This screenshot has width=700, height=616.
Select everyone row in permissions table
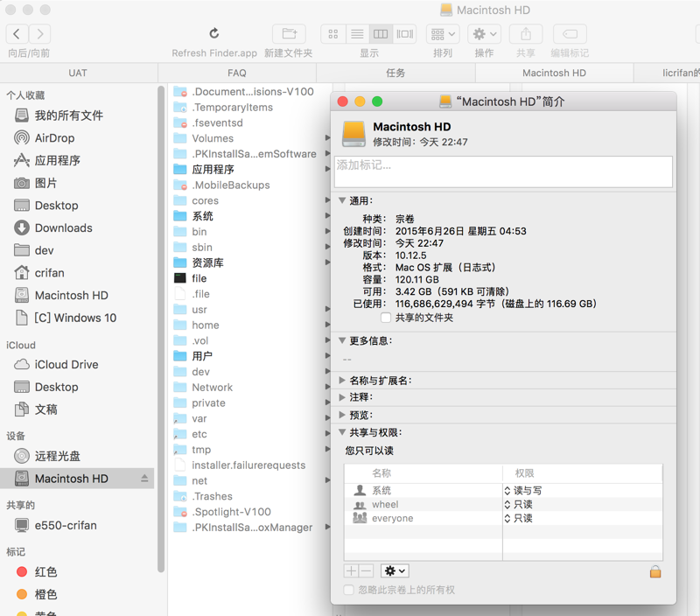[503, 518]
